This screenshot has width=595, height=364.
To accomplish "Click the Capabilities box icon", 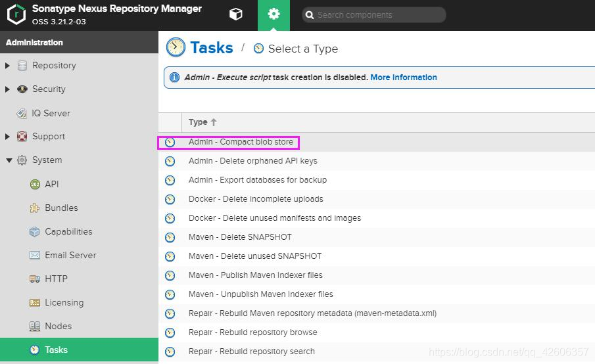I will pyautogui.click(x=35, y=232).
